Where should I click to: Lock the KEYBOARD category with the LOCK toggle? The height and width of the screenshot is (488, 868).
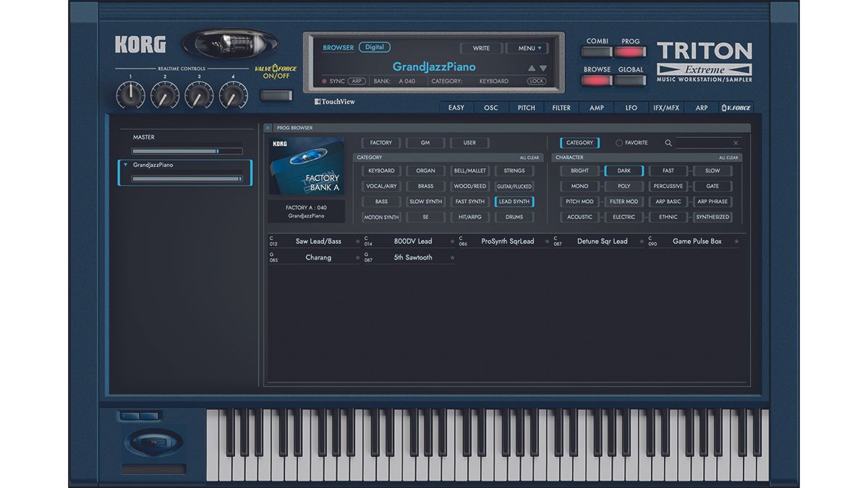[x=537, y=81]
